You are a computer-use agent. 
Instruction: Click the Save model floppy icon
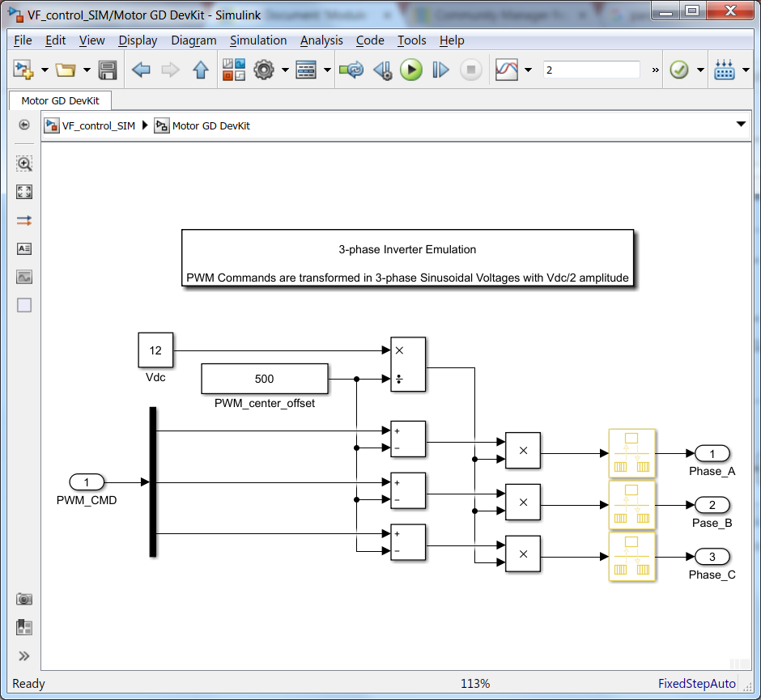point(107,70)
